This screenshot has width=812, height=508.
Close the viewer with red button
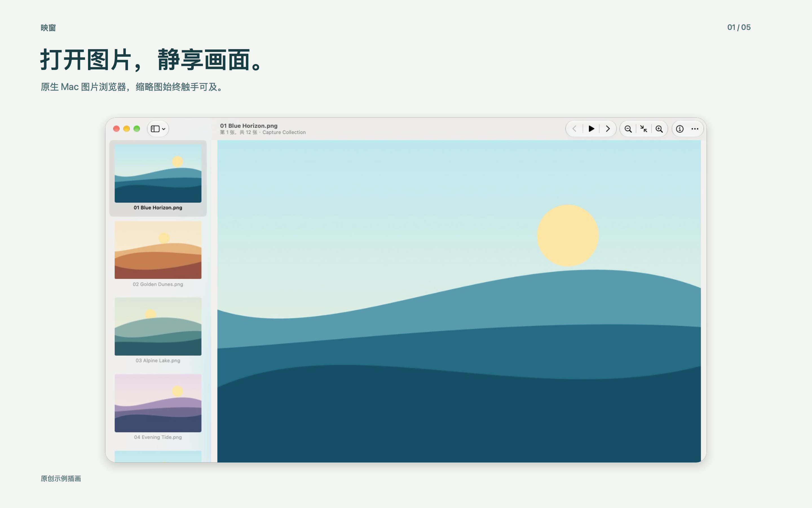pos(116,129)
